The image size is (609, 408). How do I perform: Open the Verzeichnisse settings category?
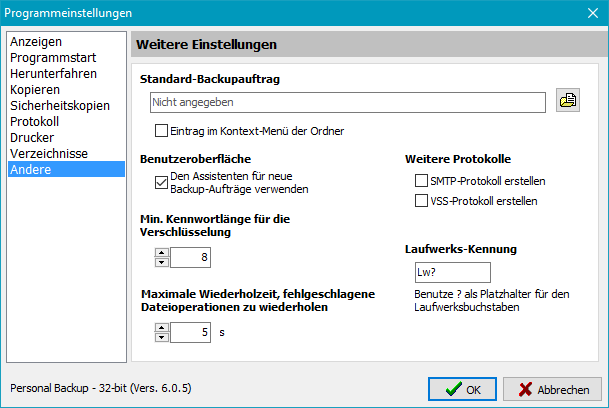coord(49,153)
